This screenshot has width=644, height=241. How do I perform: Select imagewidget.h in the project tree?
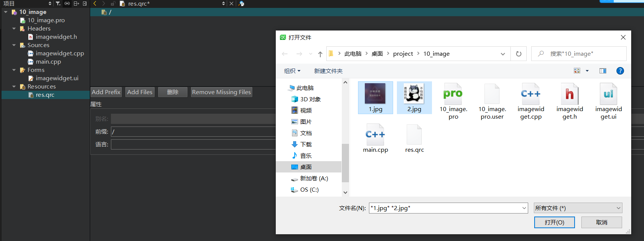(56, 37)
